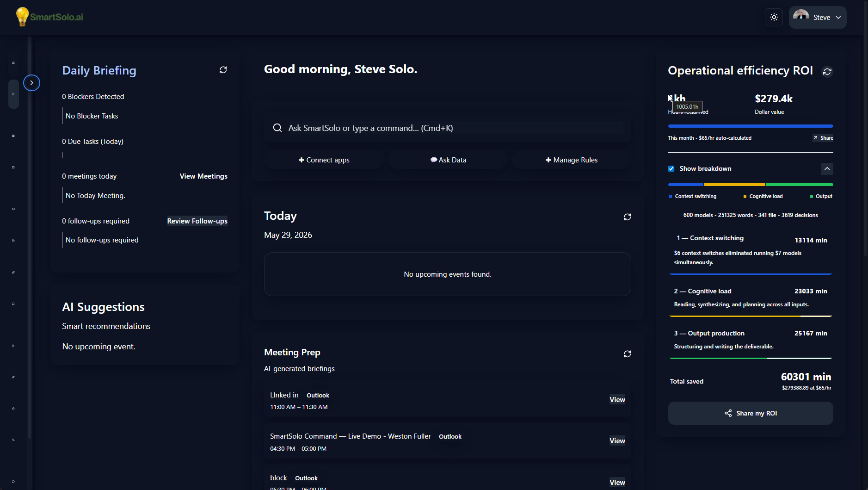Click the 60301 min total saved value
868x490 pixels.
(x=806, y=377)
